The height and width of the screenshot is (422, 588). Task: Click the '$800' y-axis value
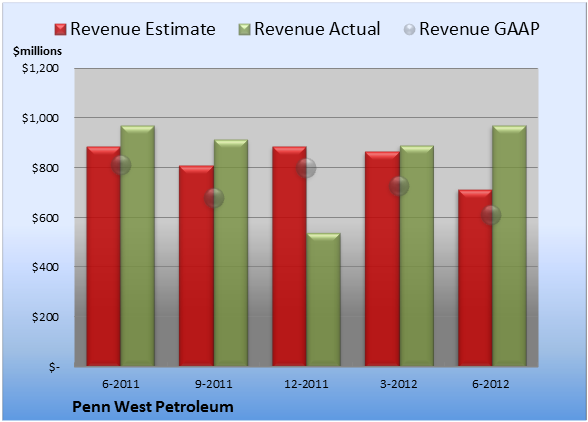45,168
